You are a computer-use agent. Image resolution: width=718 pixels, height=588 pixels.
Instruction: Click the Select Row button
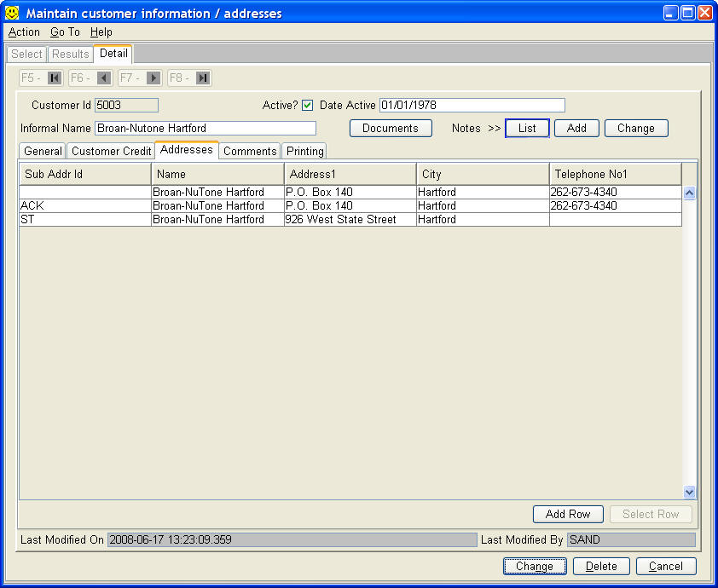pos(651,515)
